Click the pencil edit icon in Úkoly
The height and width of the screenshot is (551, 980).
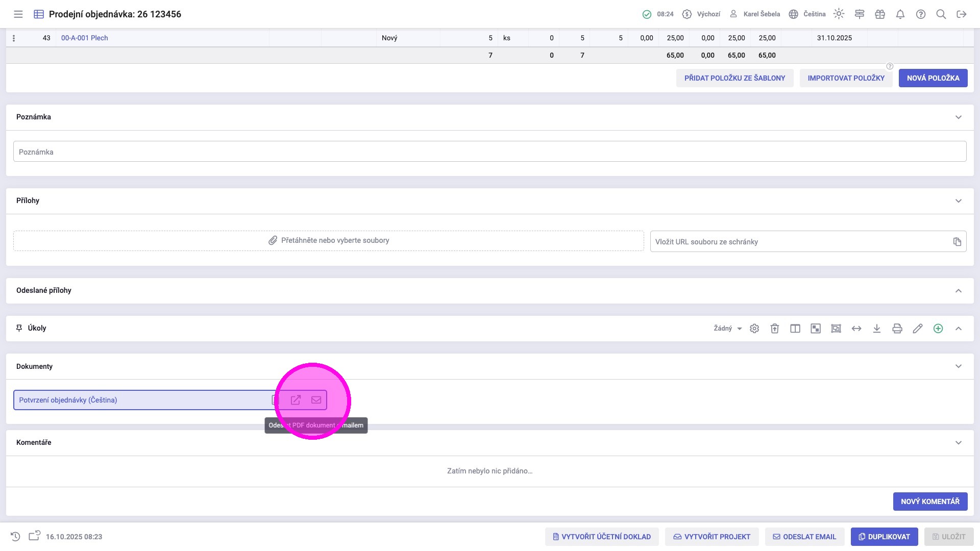917,329
